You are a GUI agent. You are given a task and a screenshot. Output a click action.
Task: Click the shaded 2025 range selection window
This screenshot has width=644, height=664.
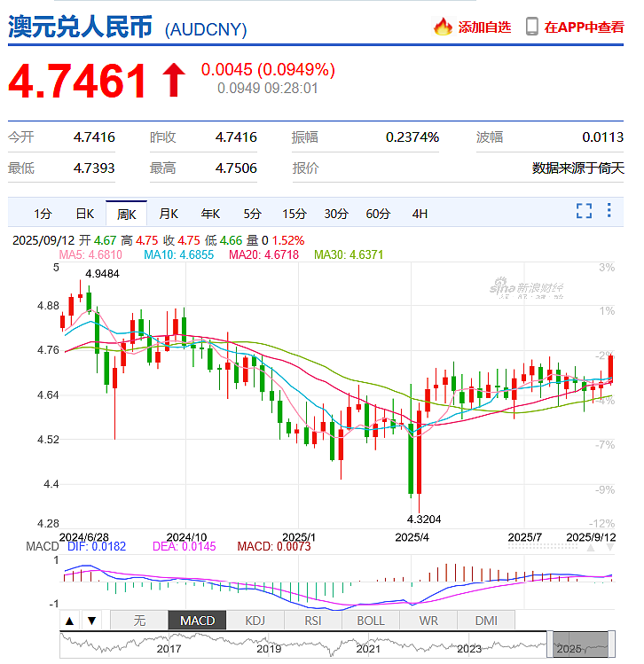coord(580,644)
